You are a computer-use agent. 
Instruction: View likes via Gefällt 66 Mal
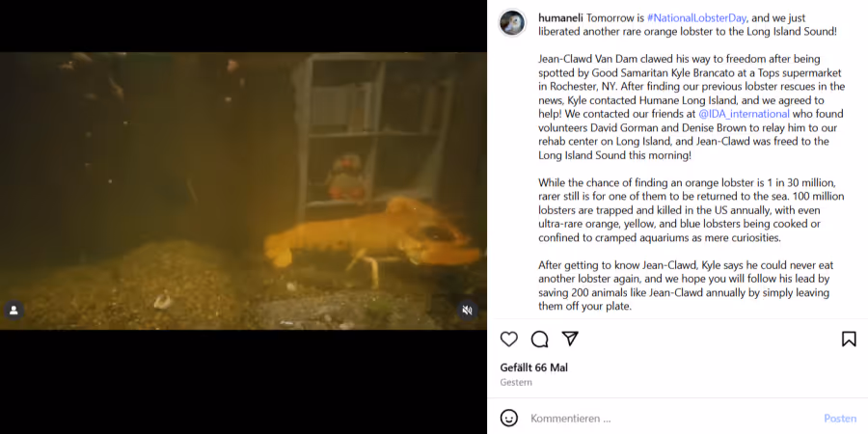pyautogui.click(x=533, y=367)
